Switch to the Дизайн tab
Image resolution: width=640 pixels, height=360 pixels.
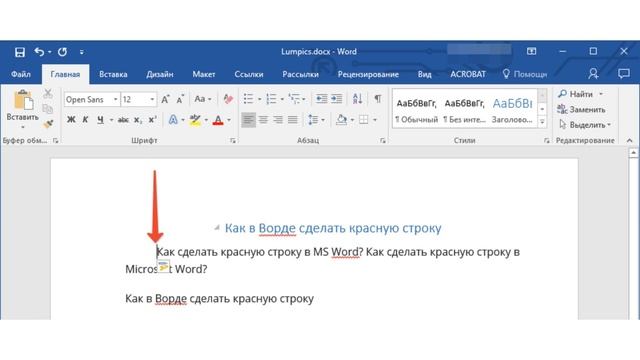coord(160,74)
